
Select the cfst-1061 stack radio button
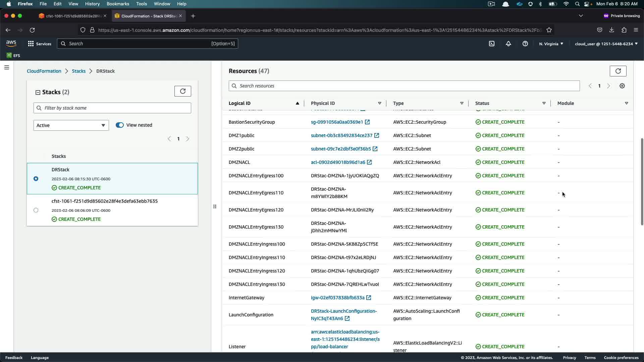point(36,210)
